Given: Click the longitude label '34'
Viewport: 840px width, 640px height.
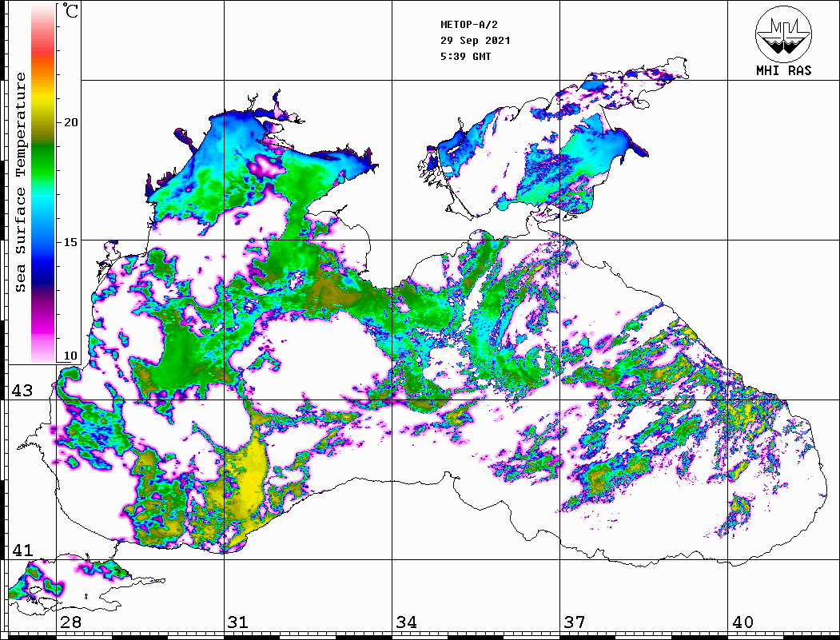Looking at the screenshot, I should point(406,622).
